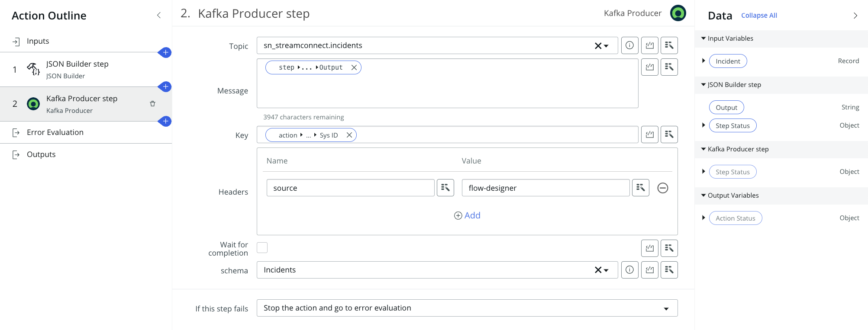Screen dimensions: 868x330
Task: Add step between JSON Builder and Kafka
Action: coord(165,87)
